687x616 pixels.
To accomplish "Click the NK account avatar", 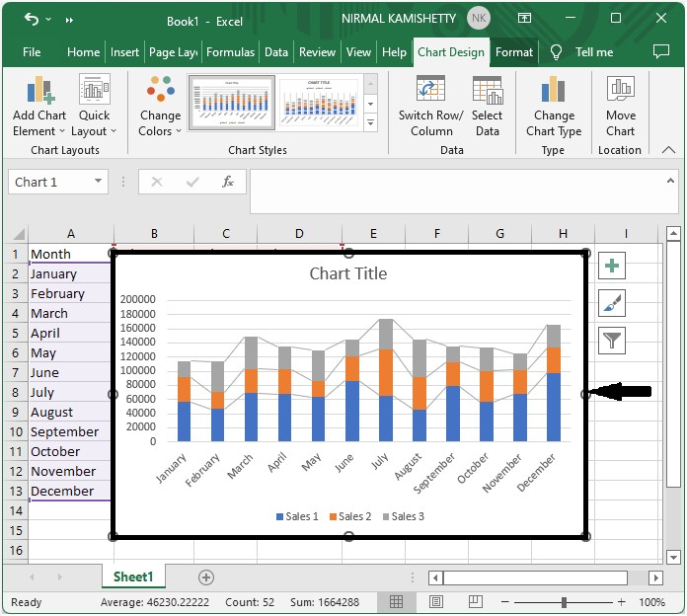I will coord(479,19).
